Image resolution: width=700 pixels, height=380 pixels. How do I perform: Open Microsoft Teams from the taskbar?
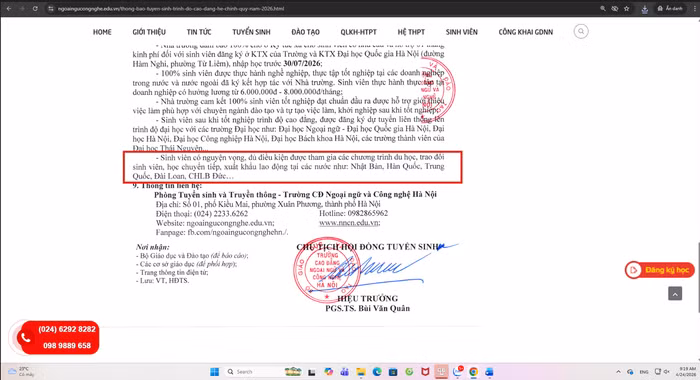tap(345, 372)
